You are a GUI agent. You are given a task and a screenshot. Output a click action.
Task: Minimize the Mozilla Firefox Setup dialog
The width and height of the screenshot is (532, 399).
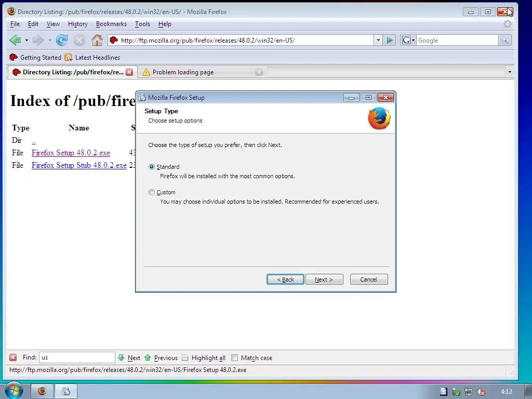(x=352, y=98)
